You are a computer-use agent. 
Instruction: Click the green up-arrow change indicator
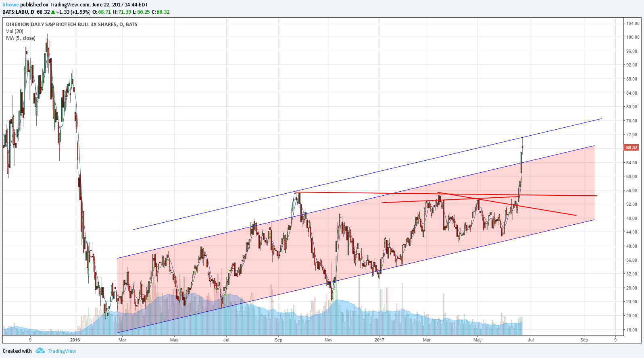(x=53, y=12)
